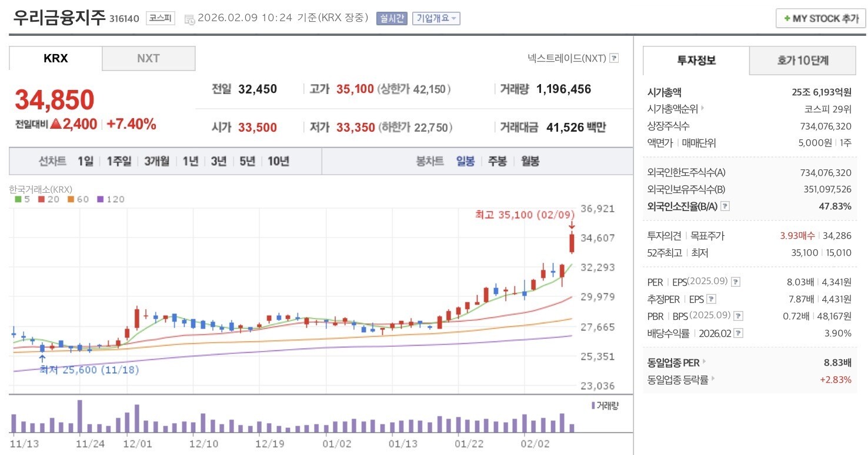The width and height of the screenshot is (868, 455).
Task: Click the 실시간 button
Action: pos(392,18)
